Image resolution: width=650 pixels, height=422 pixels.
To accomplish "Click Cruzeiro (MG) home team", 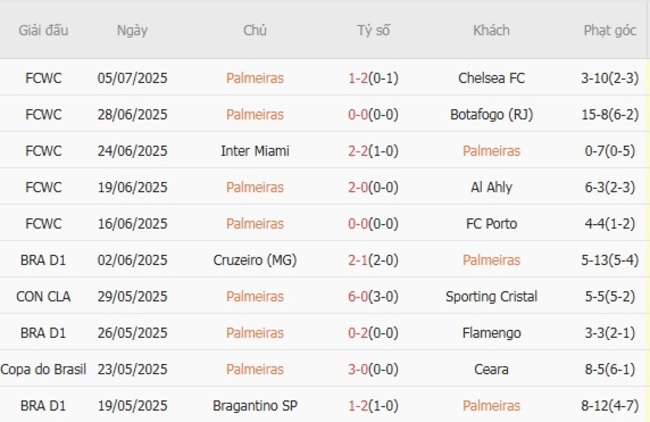I will pyautogui.click(x=255, y=260).
